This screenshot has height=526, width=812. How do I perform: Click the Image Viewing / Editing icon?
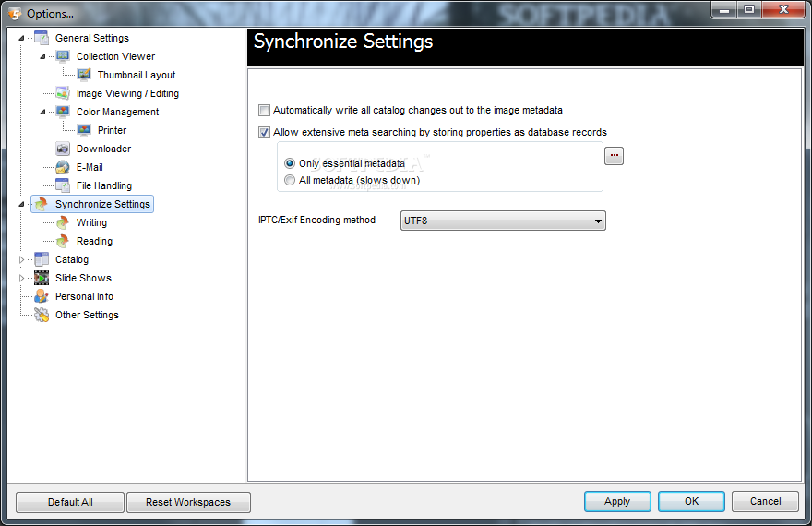(63, 93)
